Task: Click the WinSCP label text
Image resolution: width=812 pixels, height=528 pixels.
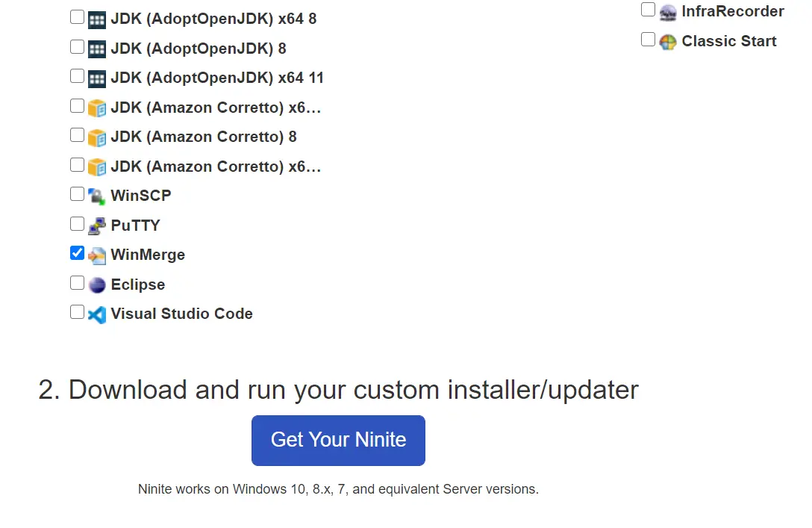Action: click(x=141, y=196)
